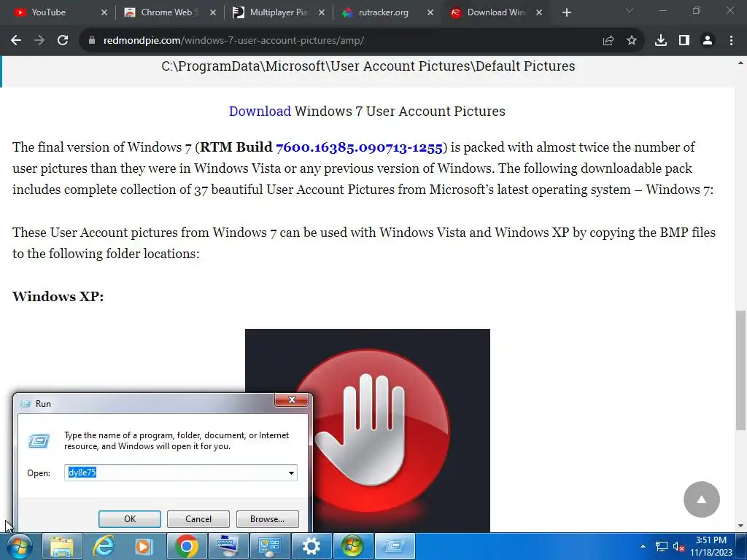Close the Chrome Web Store tab
The image size is (747, 560).
[x=213, y=12]
